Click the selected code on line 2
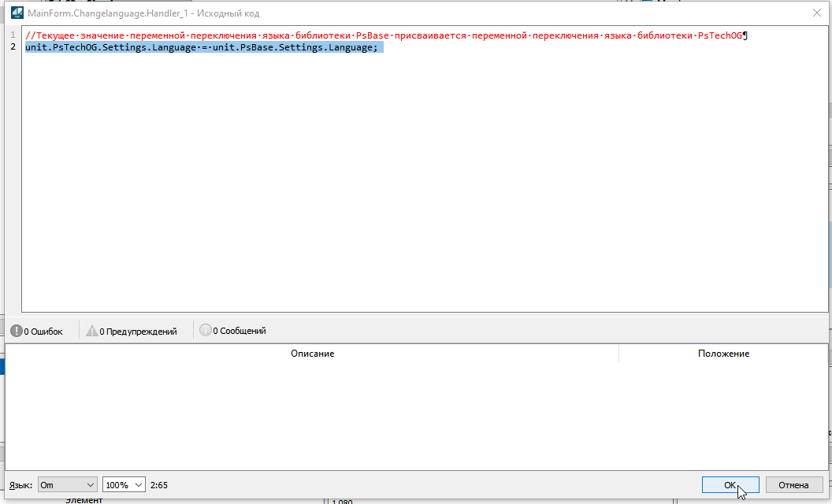Viewport: 832px width, 504px height. click(201, 47)
